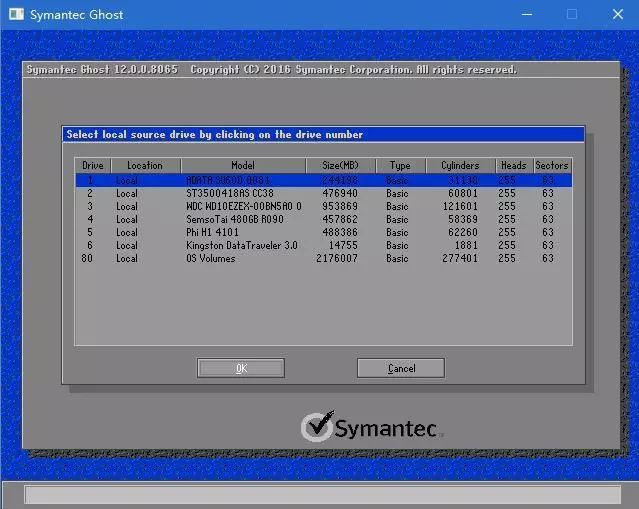Click the Symantec checkmark logo

317,427
